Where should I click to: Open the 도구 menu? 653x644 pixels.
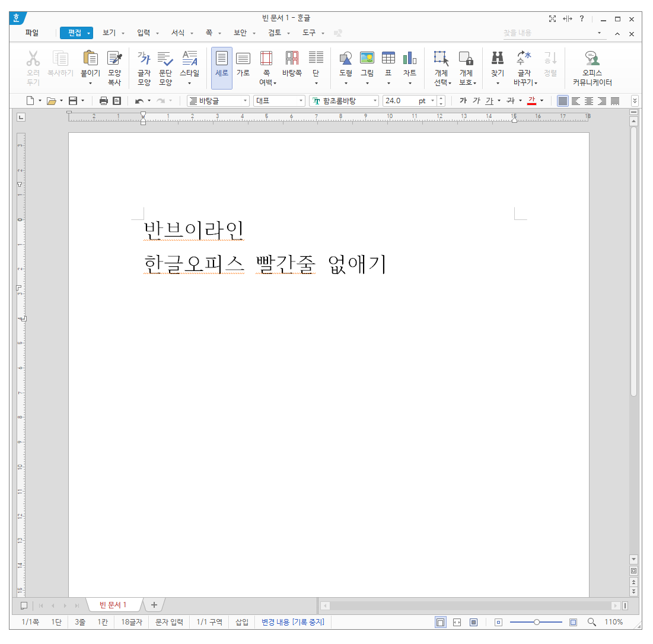click(309, 33)
